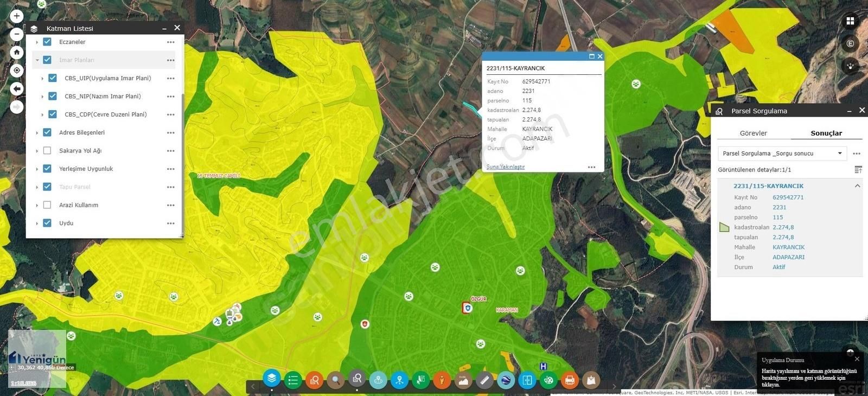This screenshot has height=396, width=868.
Task: Collapse the Imar Planları layer group
Action: [37, 60]
